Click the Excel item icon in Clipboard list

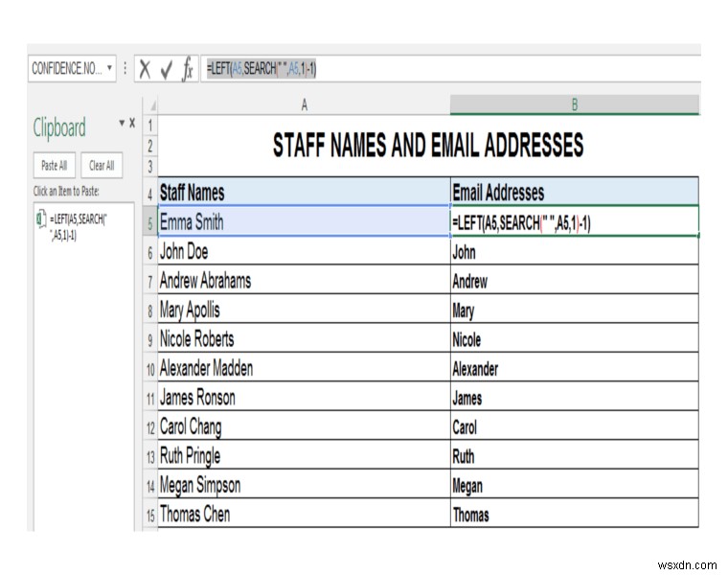[x=41, y=218]
